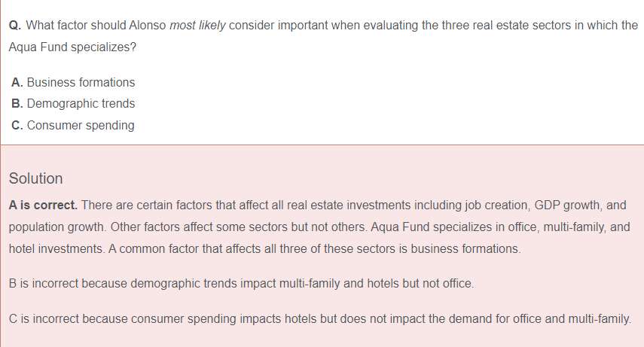644x347 pixels.
Task: Click the bold letter C option label
Action: pos(17,125)
